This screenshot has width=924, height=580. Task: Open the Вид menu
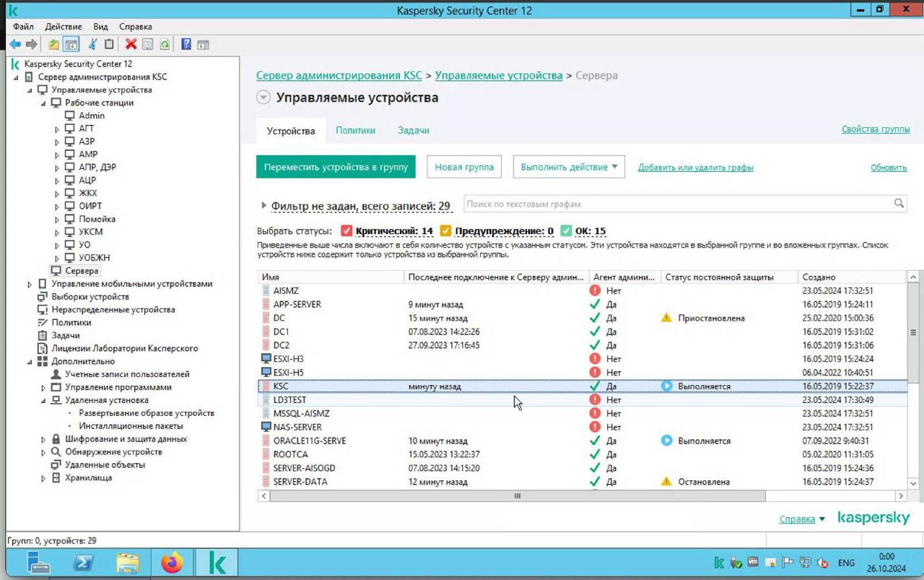pos(100,27)
